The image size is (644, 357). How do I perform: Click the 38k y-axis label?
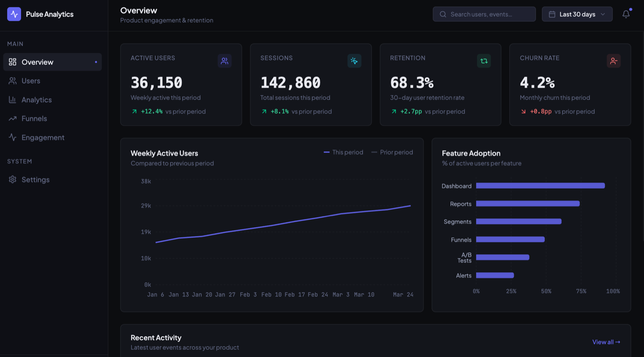click(x=146, y=181)
